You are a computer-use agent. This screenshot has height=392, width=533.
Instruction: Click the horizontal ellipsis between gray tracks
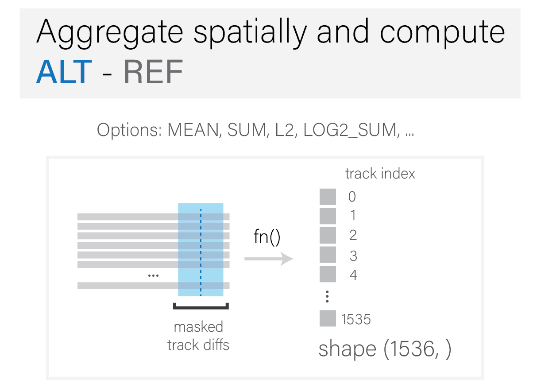153,276
